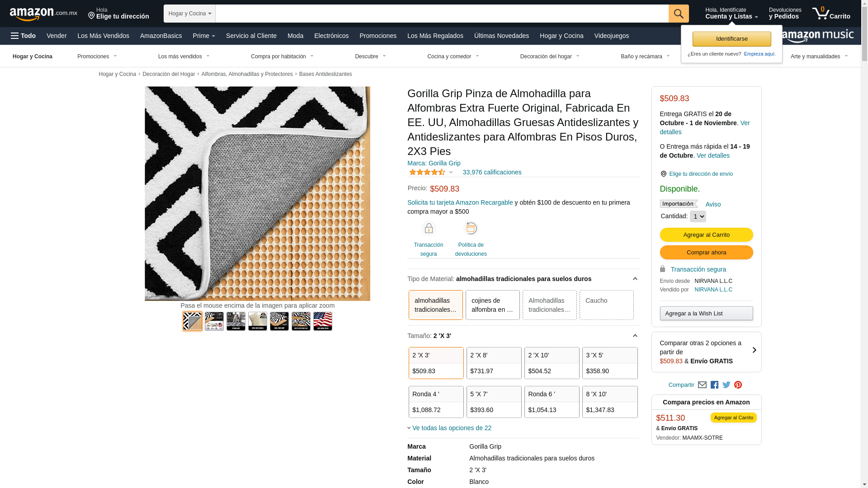The width and height of the screenshot is (868, 488).
Task: Open the 33,976 calificaciones link
Action: point(492,172)
